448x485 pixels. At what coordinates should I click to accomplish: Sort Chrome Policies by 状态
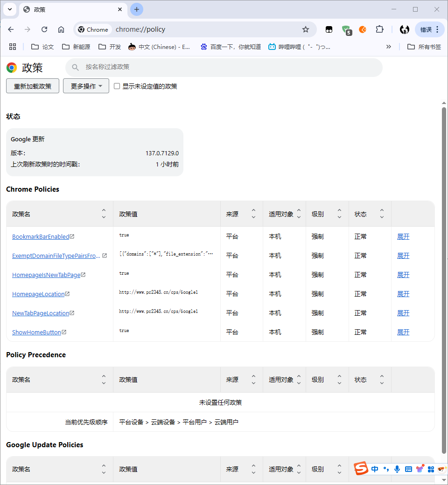click(x=382, y=214)
